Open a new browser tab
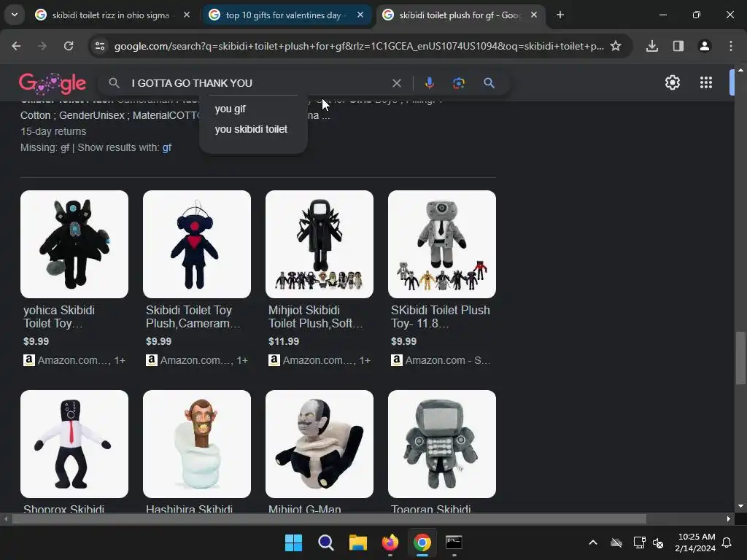 coord(560,15)
